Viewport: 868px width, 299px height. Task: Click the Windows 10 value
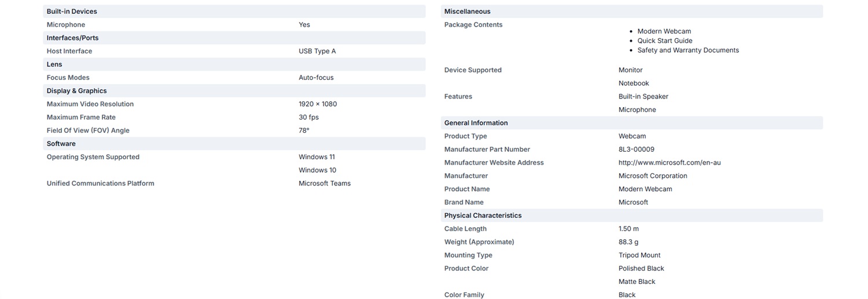pyautogui.click(x=317, y=170)
